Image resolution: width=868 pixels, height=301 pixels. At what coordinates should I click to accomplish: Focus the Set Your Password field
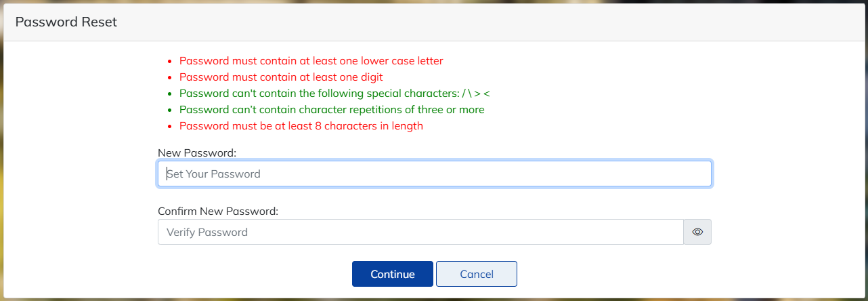pos(434,174)
